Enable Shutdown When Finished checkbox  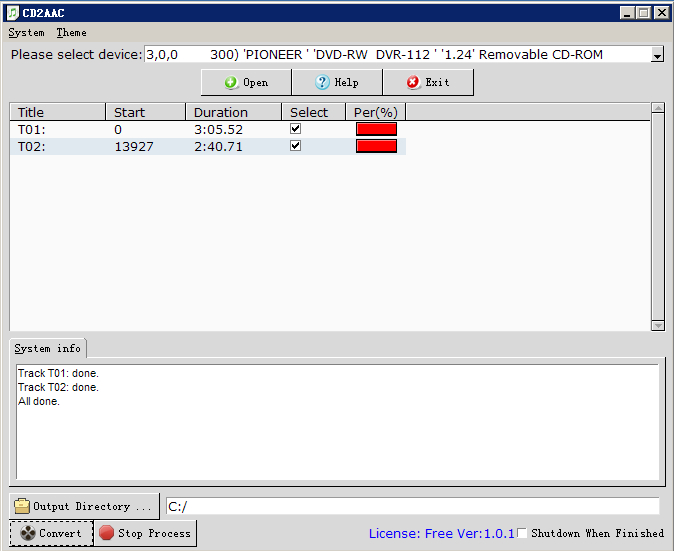click(x=522, y=534)
